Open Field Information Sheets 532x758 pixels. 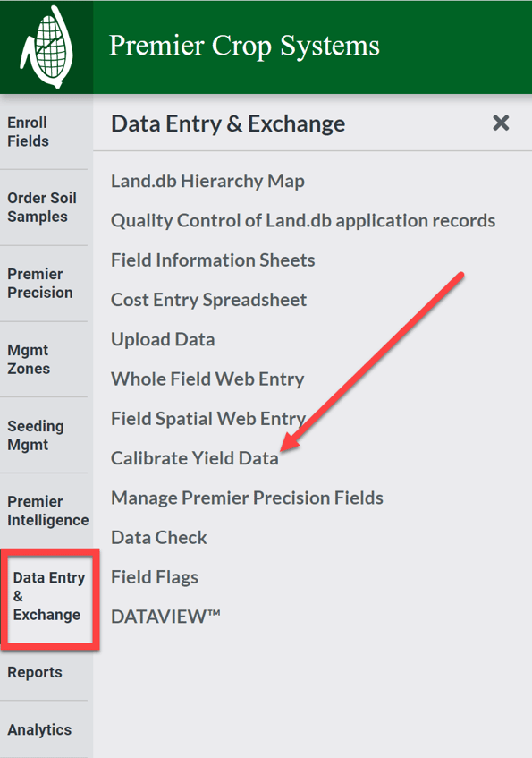212,260
